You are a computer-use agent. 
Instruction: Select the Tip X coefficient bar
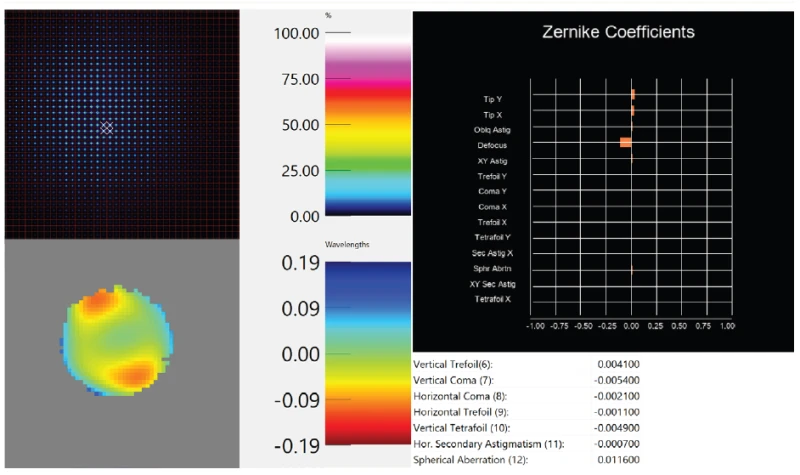tap(633, 111)
